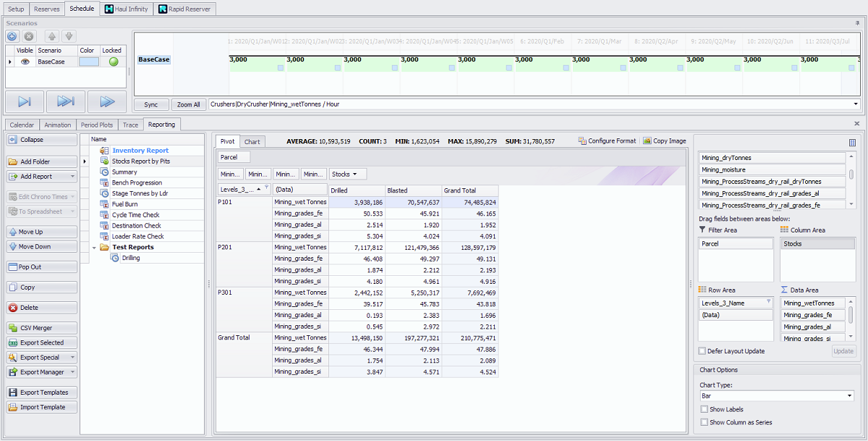Collapse the Test Reports folder
Viewport: 868px width, 441px height.
[95, 248]
